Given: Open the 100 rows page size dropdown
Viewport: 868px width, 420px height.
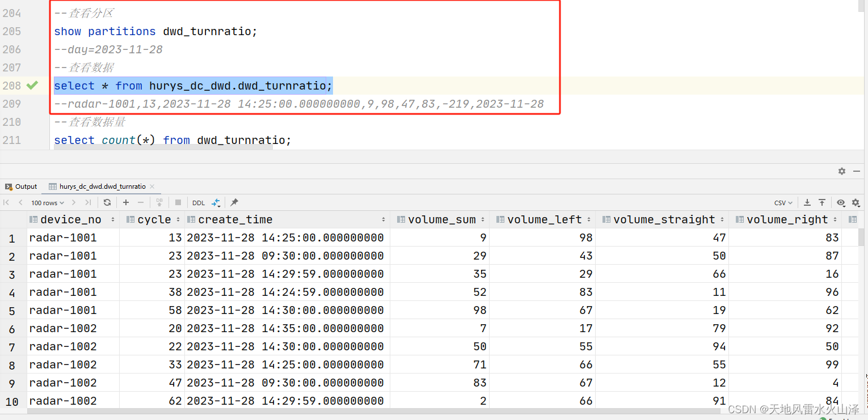Looking at the screenshot, I should (x=48, y=203).
